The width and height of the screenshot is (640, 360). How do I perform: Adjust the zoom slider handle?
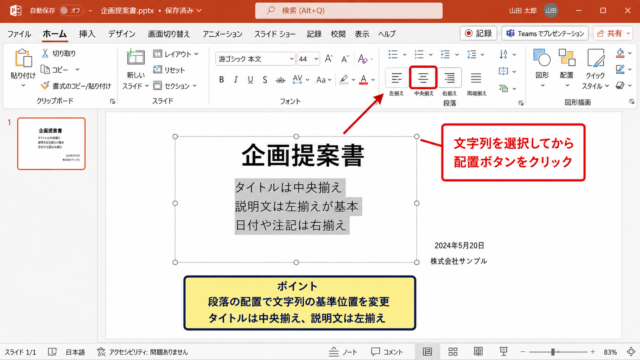pos(553,351)
